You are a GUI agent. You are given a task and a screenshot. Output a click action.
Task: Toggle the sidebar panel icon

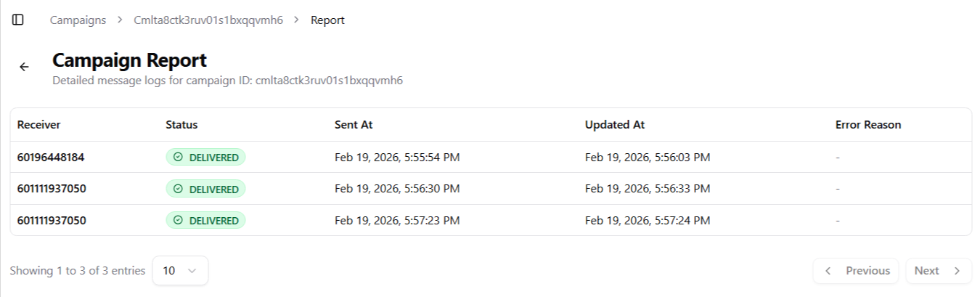(18, 20)
